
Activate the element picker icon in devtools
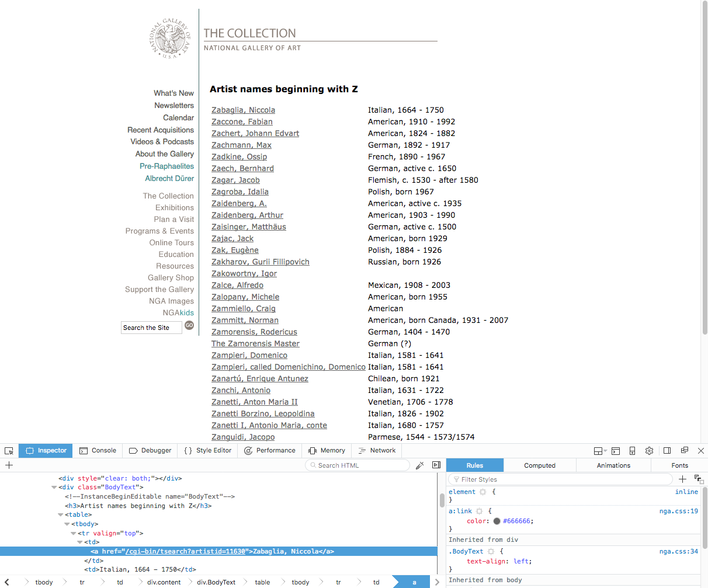pos(9,451)
